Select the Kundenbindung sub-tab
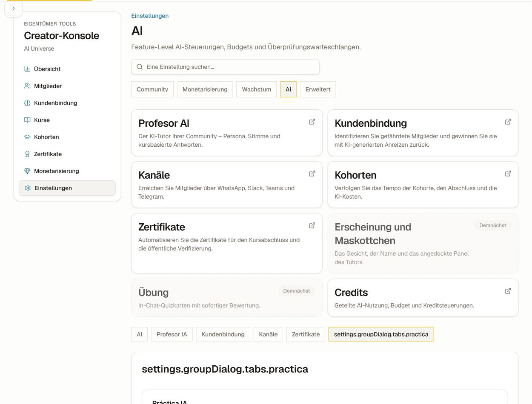Viewport: 532px width, 404px height. [223, 334]
